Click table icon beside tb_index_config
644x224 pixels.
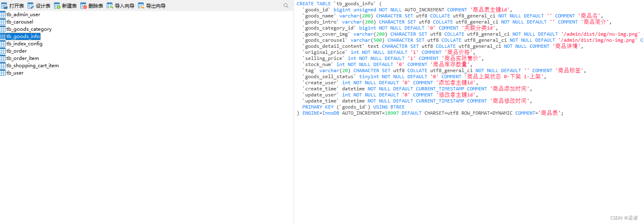click(3, 44)
